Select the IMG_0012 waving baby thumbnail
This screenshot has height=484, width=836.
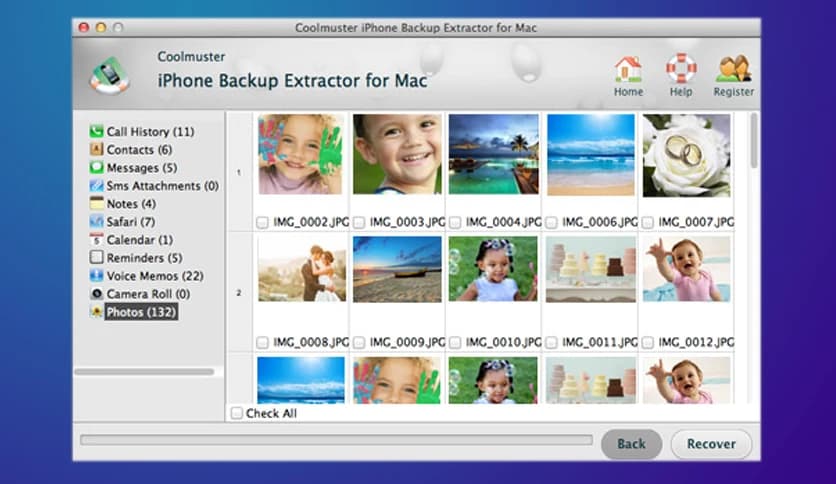pyautogui.click(x=687, y=269)
